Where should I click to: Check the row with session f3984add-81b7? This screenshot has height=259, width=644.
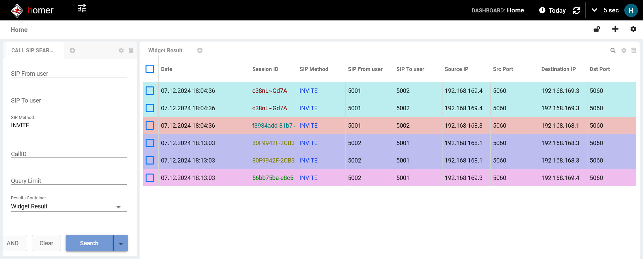[150, 126]
